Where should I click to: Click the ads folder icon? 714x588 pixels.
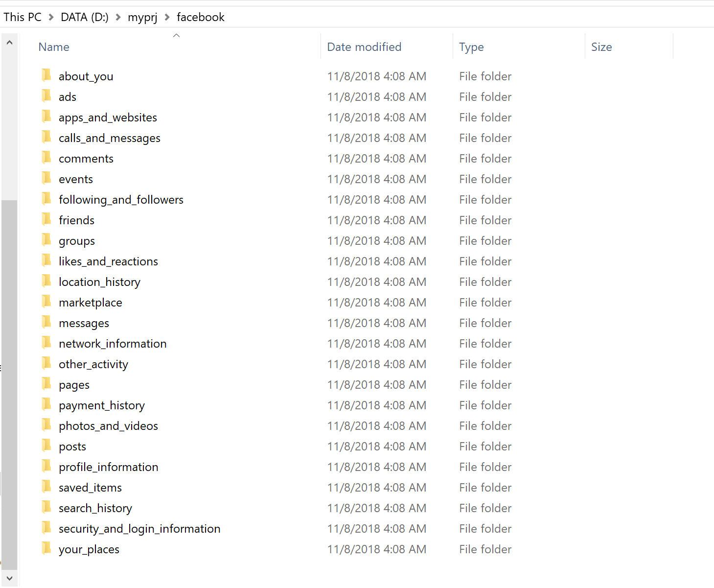click(46, 95)
